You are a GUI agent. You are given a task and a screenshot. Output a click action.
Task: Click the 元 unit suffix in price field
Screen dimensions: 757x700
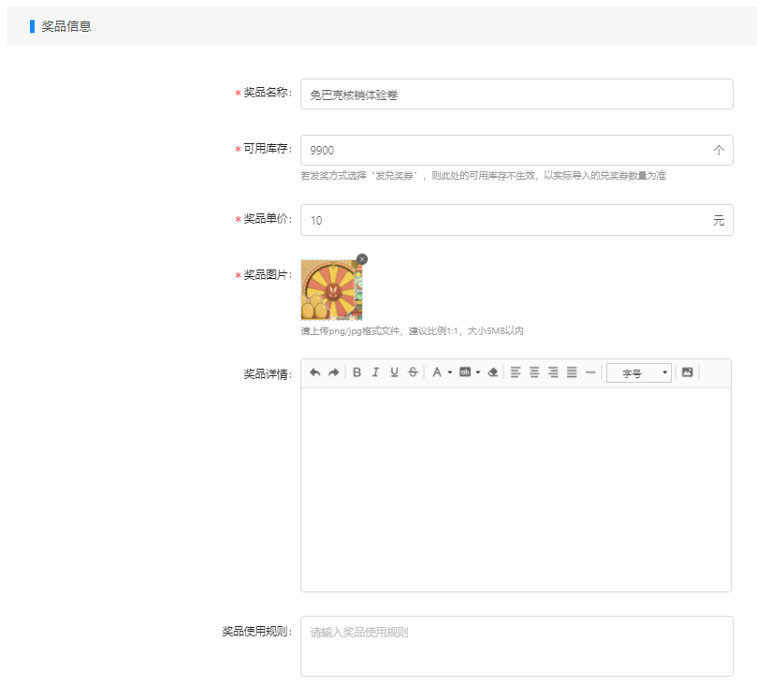(719, 221)
